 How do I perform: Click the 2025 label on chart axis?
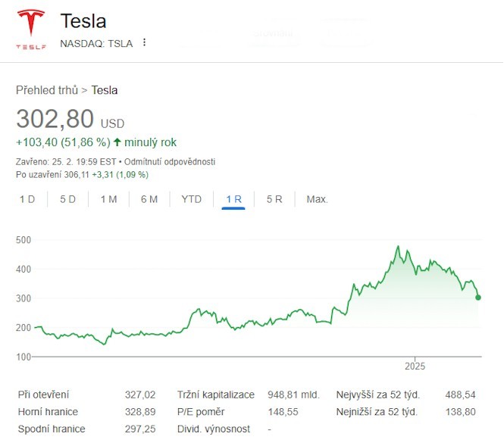415,366
